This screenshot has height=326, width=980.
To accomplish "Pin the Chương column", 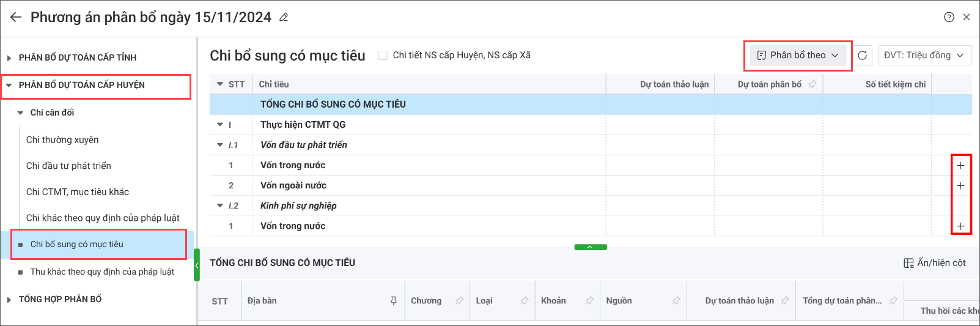I will tap(459, 301).
